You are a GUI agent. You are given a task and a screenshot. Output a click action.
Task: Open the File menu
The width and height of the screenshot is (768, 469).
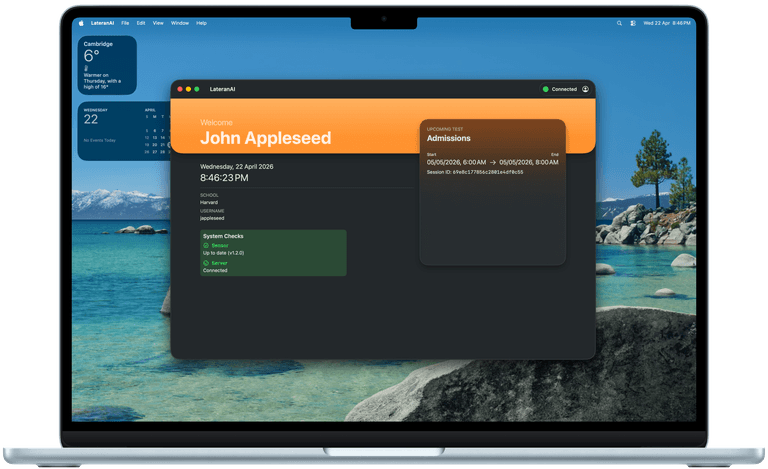pos(125,23)
